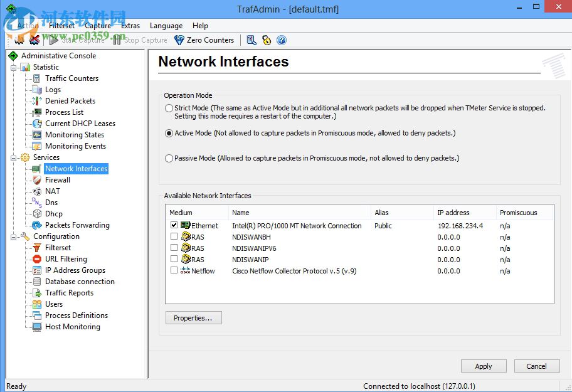Open the blue help question-mark icon
The image size is (572, 392).
(281, 40)
